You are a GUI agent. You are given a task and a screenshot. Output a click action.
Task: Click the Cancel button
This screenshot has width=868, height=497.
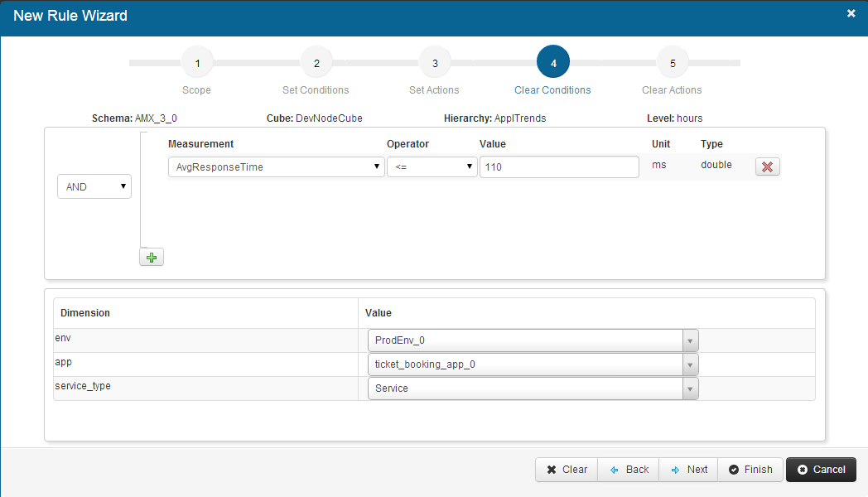[x=821, y=470]
